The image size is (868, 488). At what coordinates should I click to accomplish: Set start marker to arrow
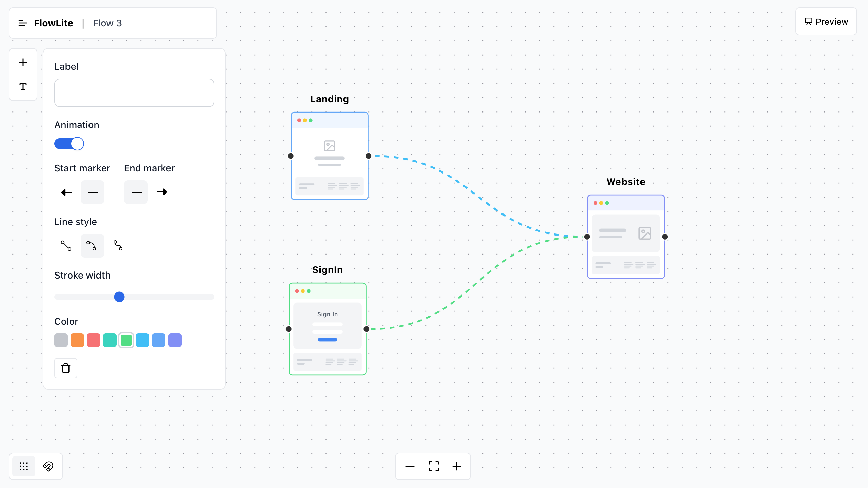click(x=66, y=192)
